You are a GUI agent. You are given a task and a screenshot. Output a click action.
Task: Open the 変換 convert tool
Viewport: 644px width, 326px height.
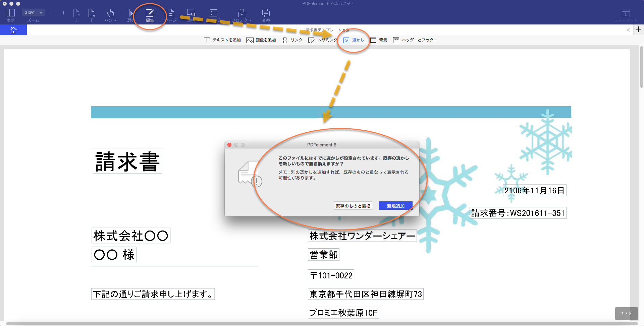pyautogui.click(x=266, y=15)
